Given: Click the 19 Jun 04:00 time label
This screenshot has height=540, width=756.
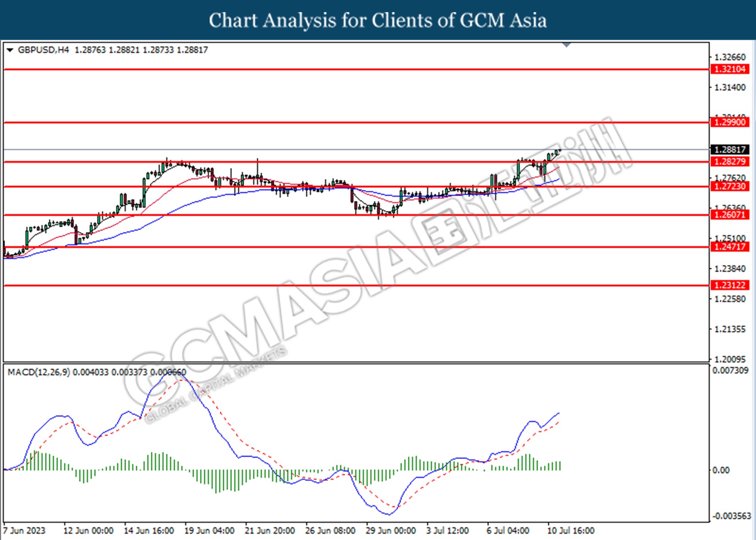Looking at the screenshot, I should 209,531.
